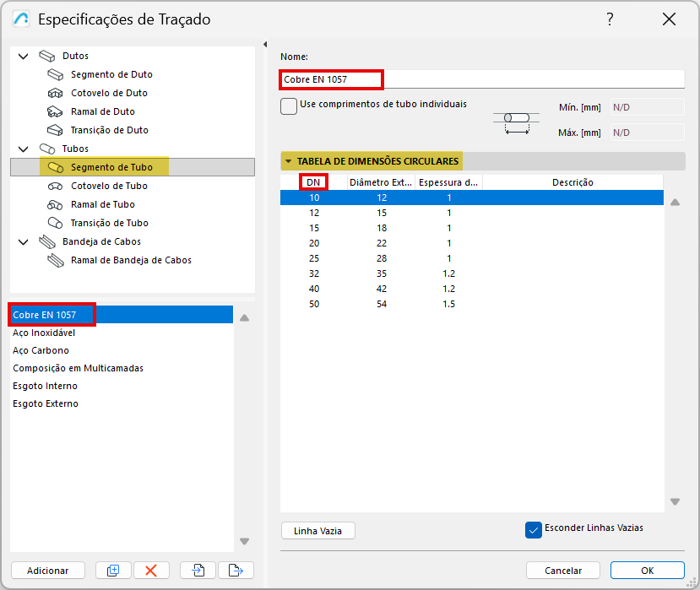
Task: Click the Dutos category icon
Action: click(x=47, y=56)
